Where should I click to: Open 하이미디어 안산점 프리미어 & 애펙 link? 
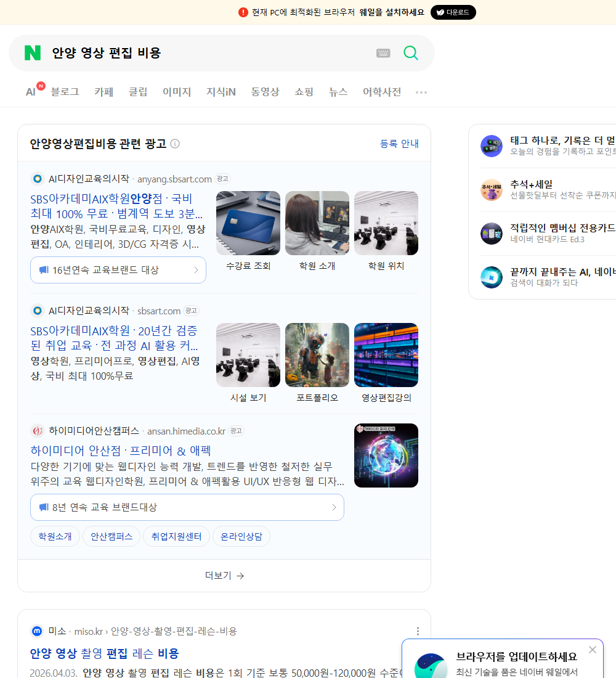tap(121, 451)
